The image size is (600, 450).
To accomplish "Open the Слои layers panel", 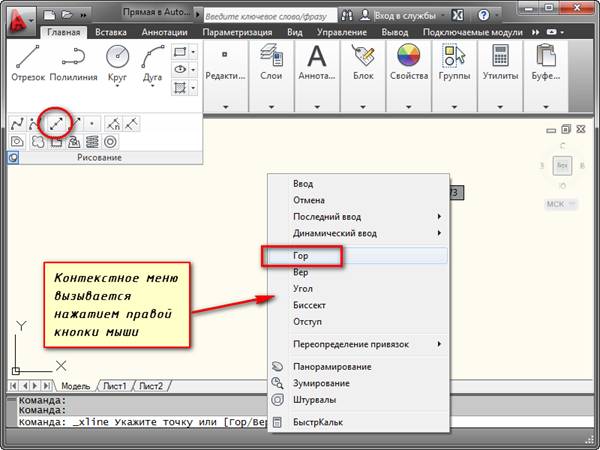I will (271, 76).
